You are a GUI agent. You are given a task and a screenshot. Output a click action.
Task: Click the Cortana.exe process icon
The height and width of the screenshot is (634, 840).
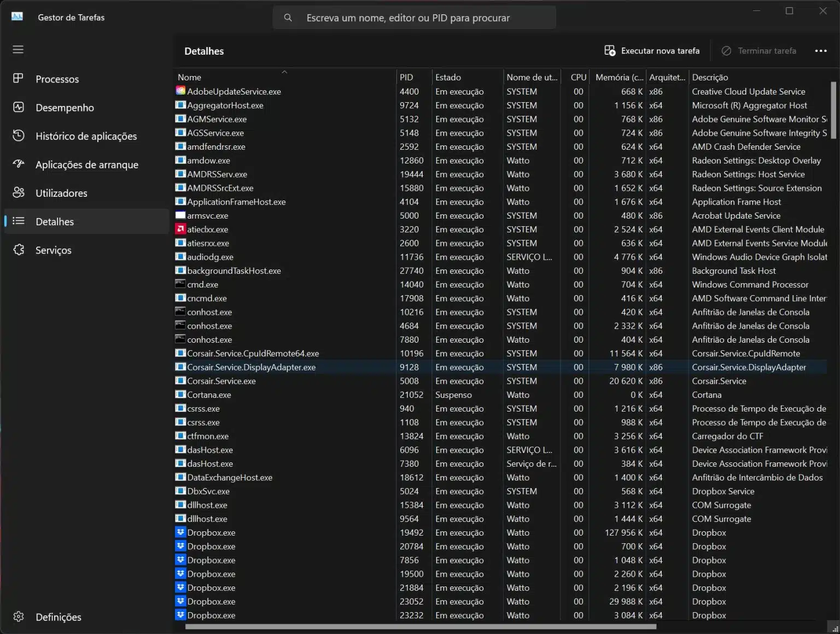(x=180, y=394)
